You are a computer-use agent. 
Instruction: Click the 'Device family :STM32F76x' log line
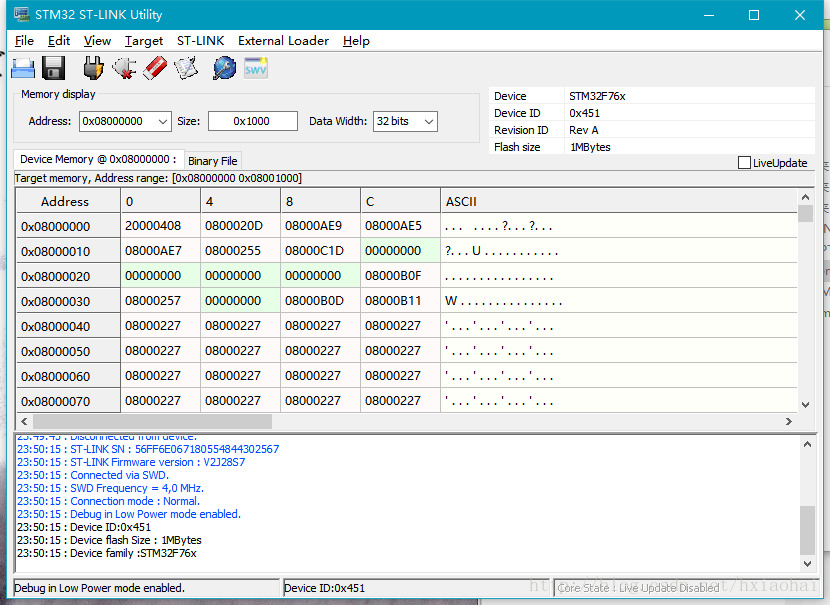(106, 553)
